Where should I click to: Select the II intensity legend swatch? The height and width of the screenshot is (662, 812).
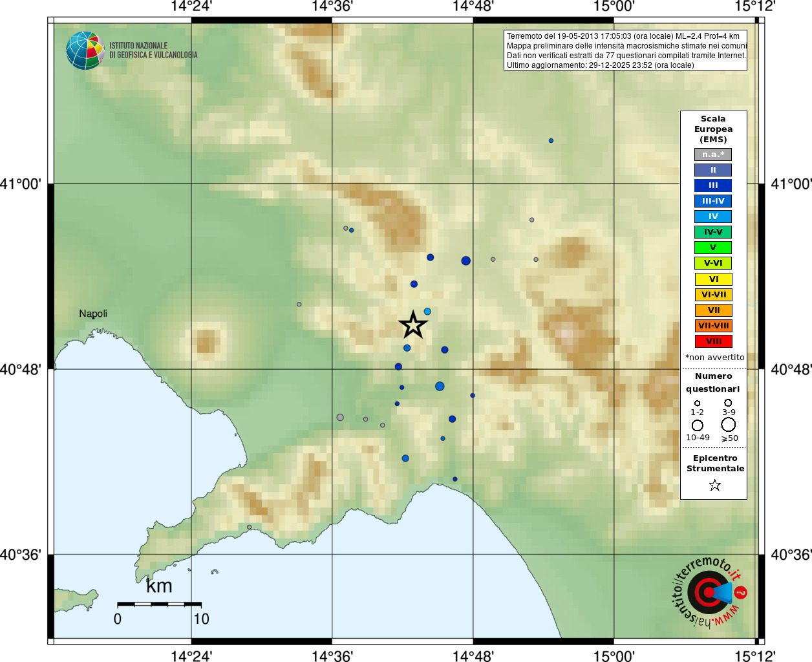click(713, 170)
